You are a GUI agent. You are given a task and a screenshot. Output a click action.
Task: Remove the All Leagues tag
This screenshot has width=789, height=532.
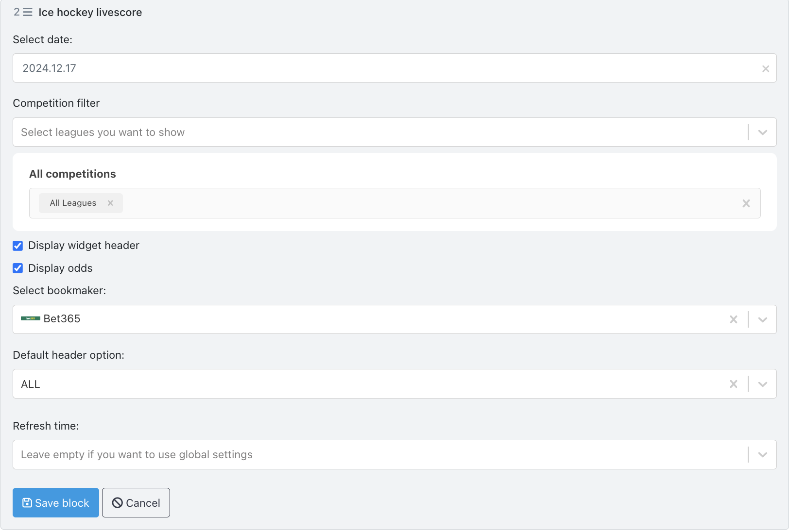click(110, 203)
